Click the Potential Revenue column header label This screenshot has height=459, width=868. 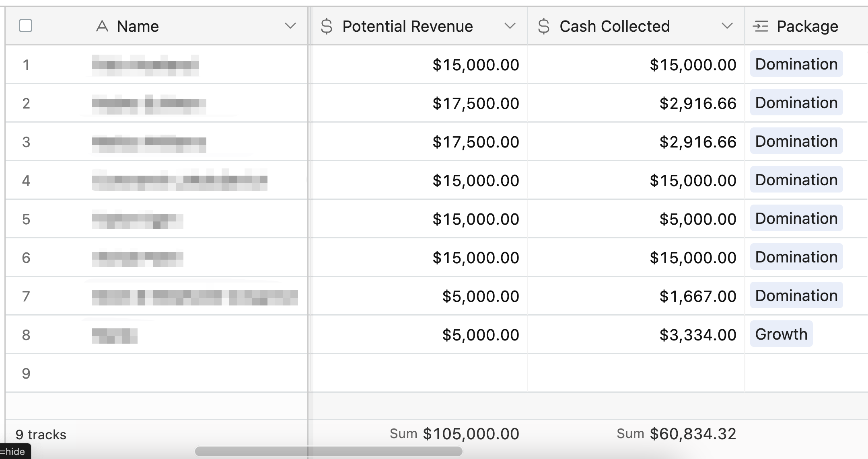tap(407, 27)
